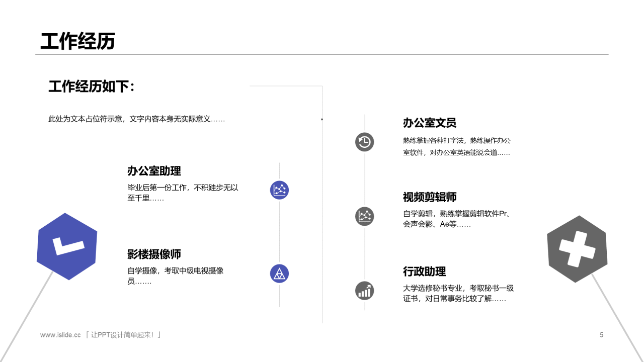The width and height of the screenshot is (644, 362).
Task: Select the heading 办公室助理
Action: pyautogui.click(x=154, y=171)
